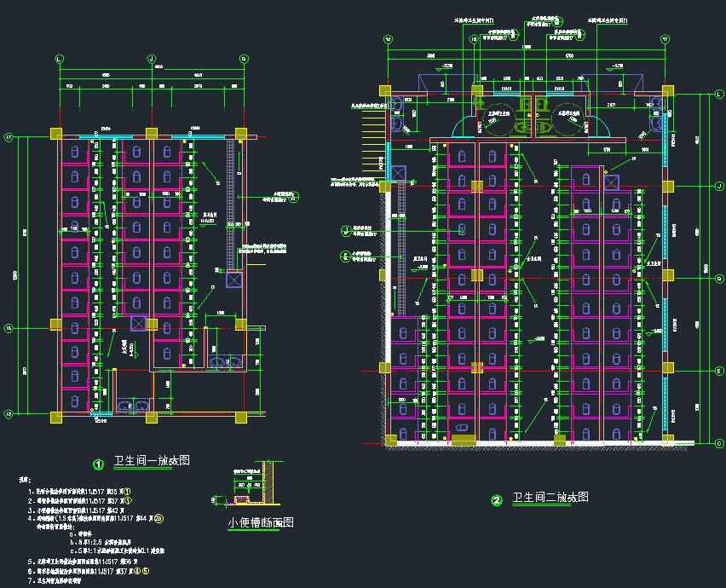
Task: Select note 1 referencing 11J517 page 35
Action: (x=79, y=491)
